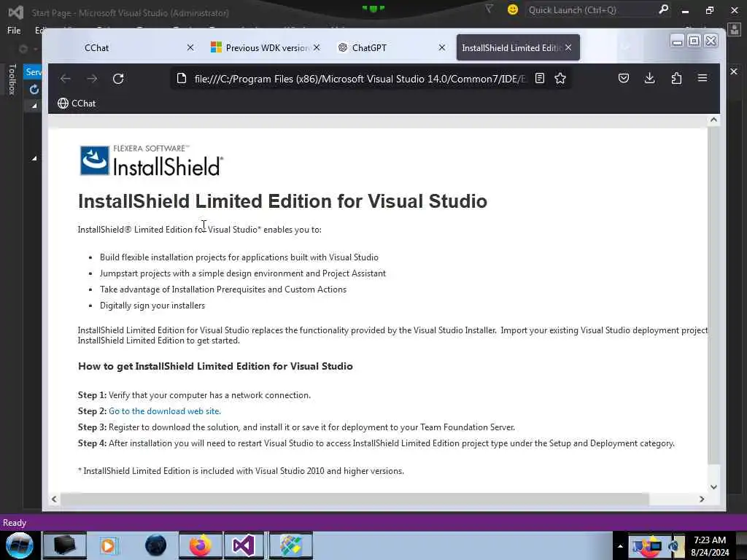
Task: Switch to the CChat tab
Action: 128,47
